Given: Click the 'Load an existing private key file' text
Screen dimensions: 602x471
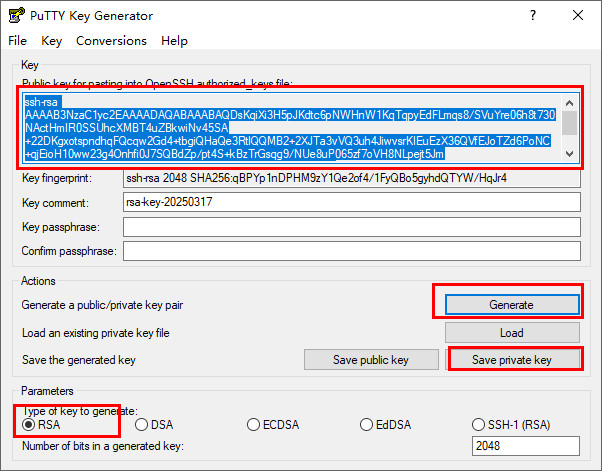Looking at the screenshot, I should [96, 333].
